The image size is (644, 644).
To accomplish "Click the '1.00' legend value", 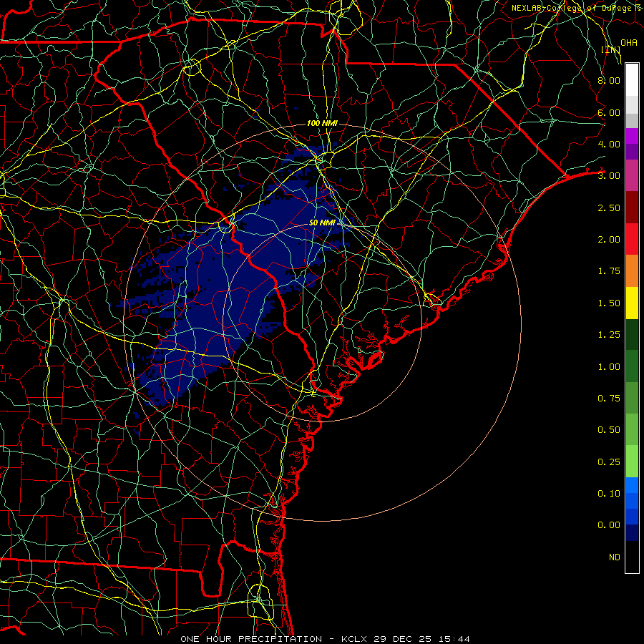I will pos(609,367).
